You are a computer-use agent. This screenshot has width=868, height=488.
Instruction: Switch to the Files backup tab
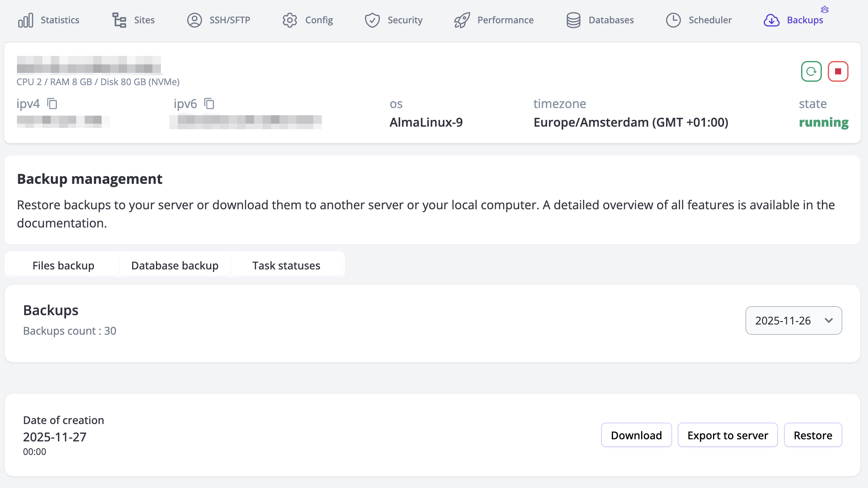[64, 266]
